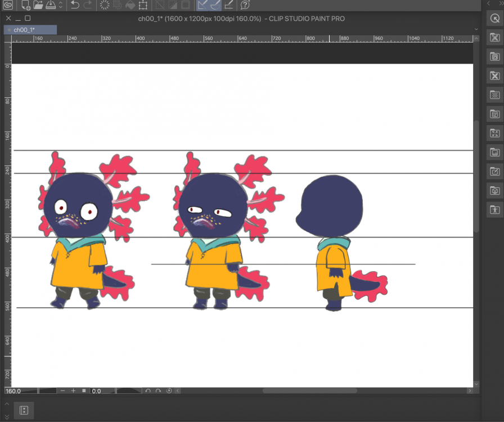The height and width of the screenshot is (422, 504).
Task: Click the Scale/Rotate transform icon
Action: [x=143, y=6]
